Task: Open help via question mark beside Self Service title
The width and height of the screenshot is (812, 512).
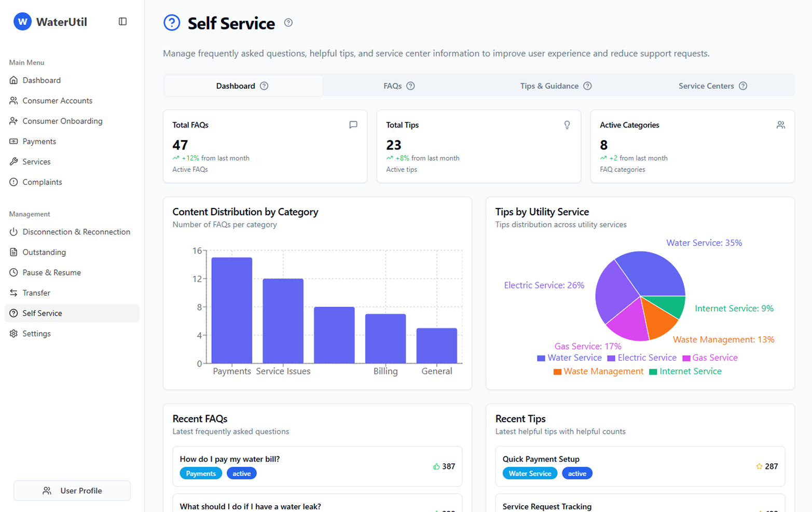Action: pyautogui.click(x=288, y=23)
